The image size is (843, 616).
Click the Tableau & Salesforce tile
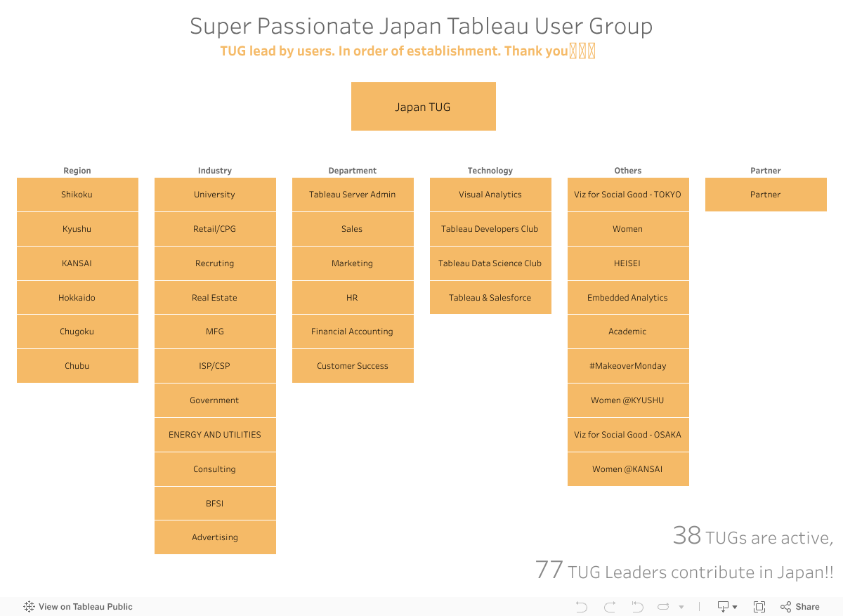point(490,298)
